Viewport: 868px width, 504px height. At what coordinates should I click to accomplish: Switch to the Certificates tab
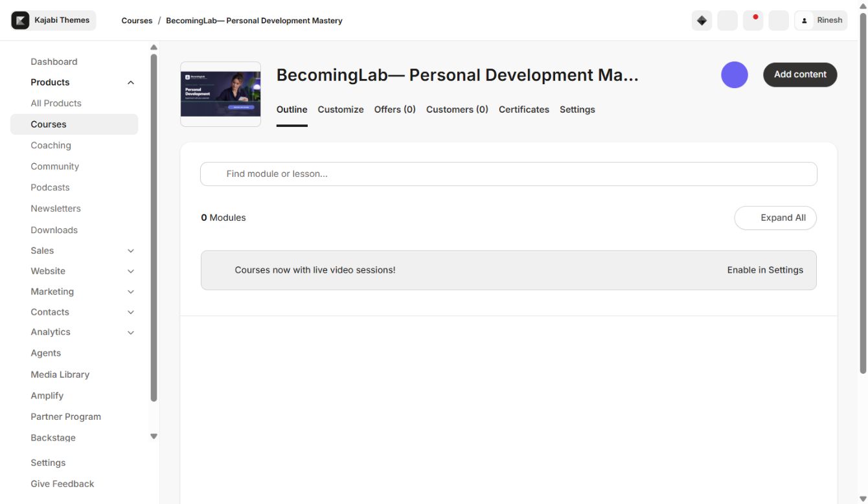(x=524, y=109)
